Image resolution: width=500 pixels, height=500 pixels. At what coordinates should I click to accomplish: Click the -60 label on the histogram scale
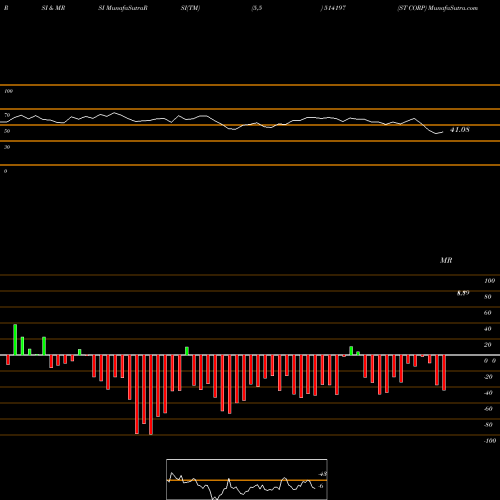488,409
